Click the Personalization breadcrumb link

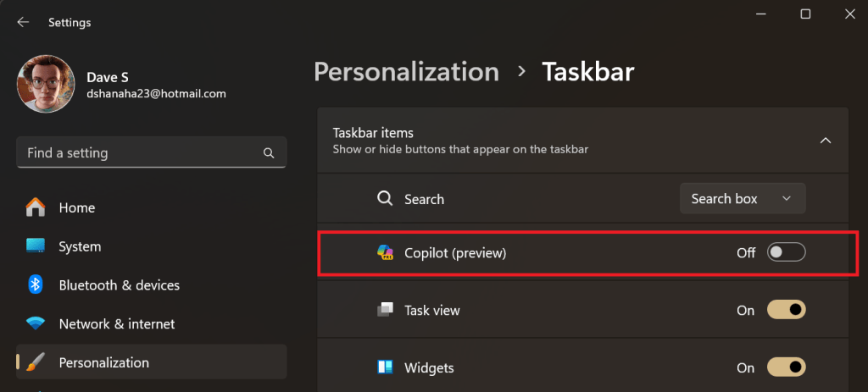click(406, 72)
